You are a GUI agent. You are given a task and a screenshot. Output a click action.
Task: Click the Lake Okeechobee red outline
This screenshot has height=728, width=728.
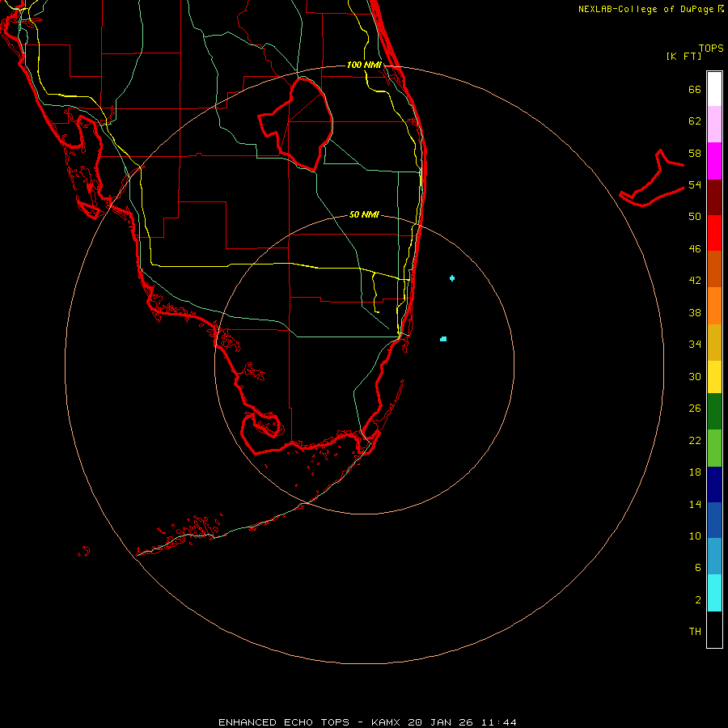[x=295, y=124]
